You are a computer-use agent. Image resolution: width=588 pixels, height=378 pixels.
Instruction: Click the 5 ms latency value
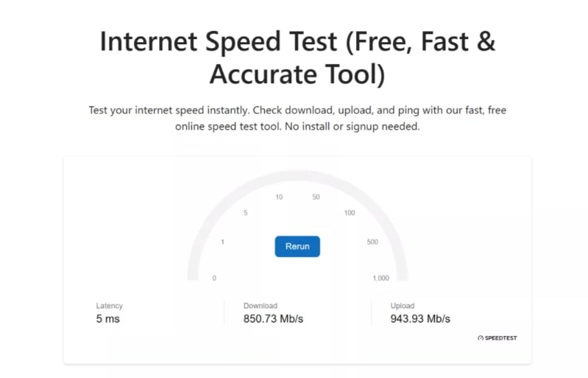pos(107,319)
